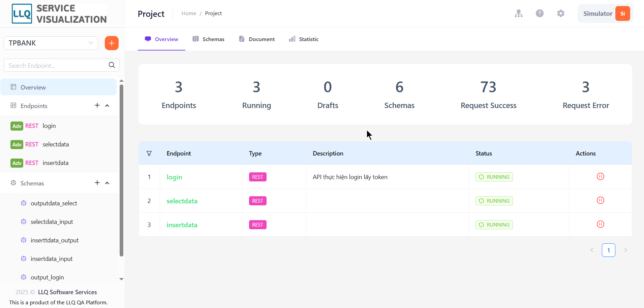
Task: Collapse the Endpoints section chevron
Action: coord(107,106)
